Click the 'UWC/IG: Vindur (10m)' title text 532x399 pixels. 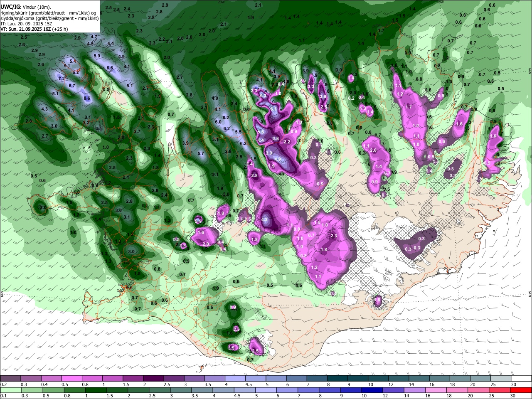coord(26,7)
